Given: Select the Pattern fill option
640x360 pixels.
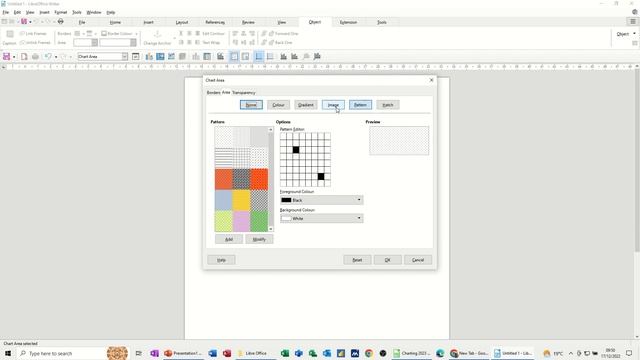Looking at the screenshot, I should pos(360,105).
